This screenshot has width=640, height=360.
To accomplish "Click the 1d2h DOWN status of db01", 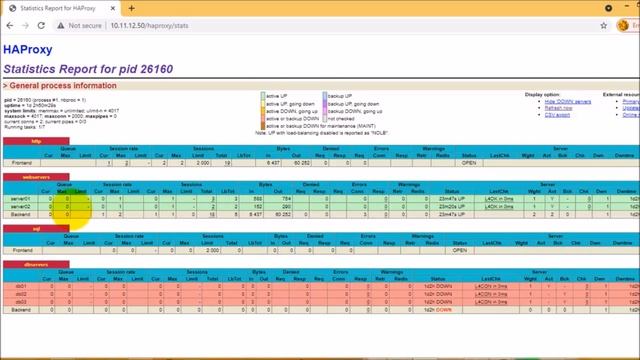I will [x=438, y=286].
